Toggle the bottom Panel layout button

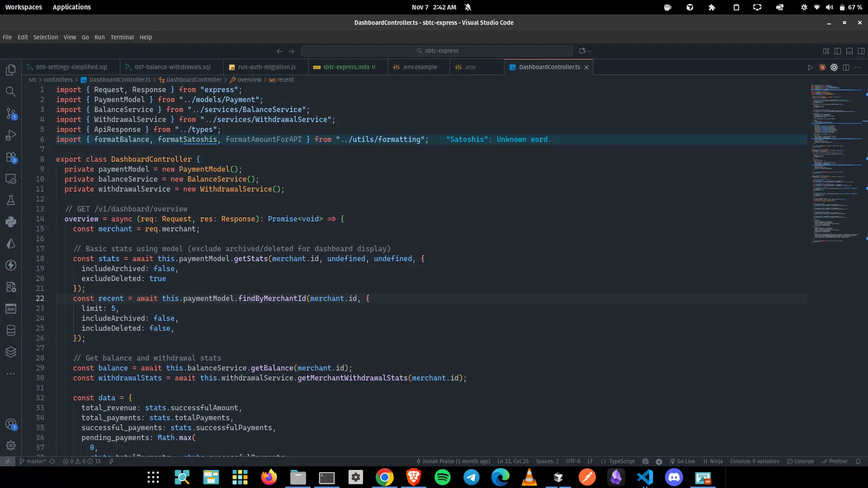(x=849, y=51)
